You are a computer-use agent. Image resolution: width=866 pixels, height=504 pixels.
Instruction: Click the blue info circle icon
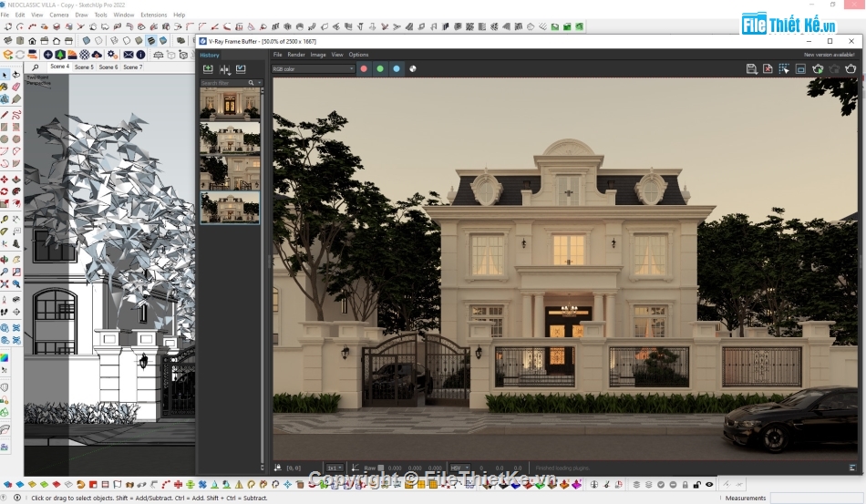pos(140,55)
